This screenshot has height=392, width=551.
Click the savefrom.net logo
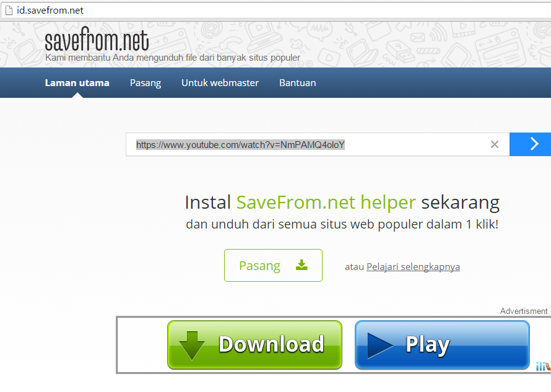click(97, 40)
